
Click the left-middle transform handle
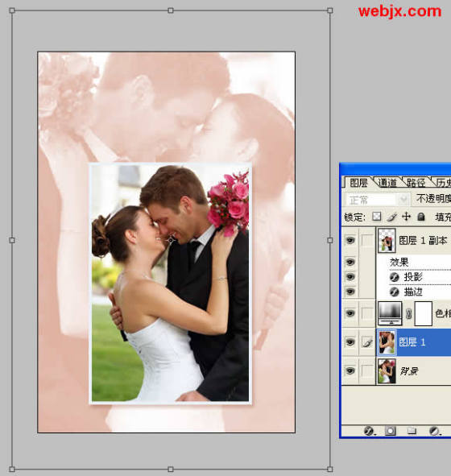click(12, 240)
